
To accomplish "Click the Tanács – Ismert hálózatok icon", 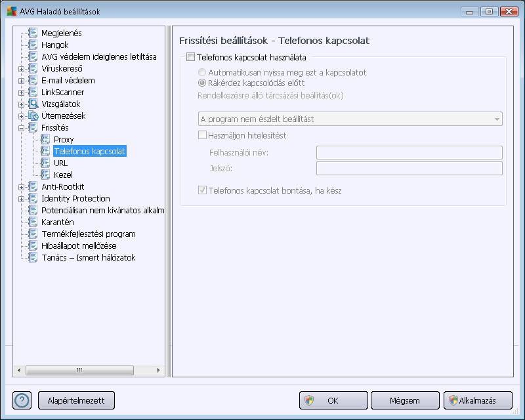I will click(33, 257).
